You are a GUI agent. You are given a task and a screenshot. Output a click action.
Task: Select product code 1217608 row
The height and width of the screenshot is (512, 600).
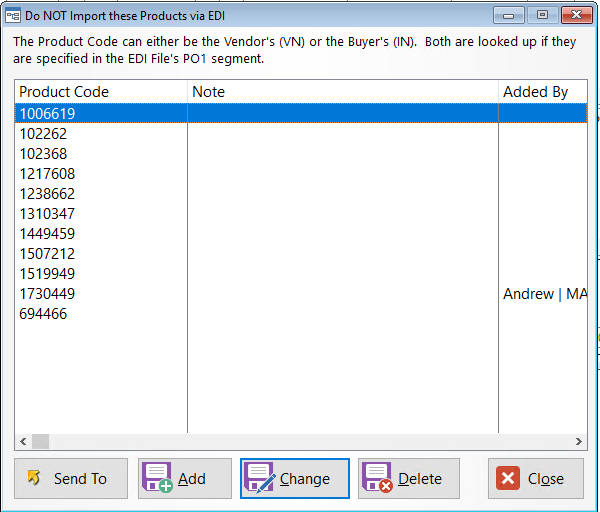[301, 174]
